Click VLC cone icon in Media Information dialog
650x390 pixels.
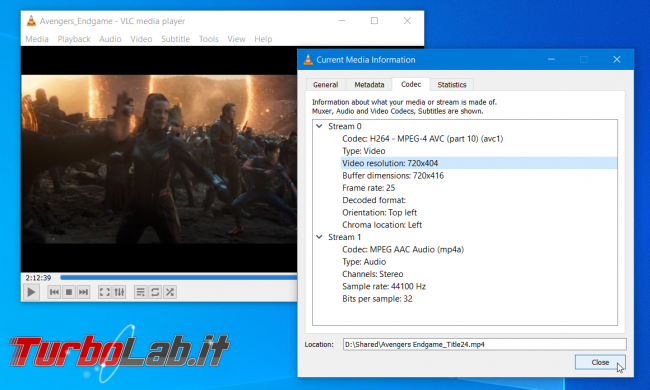tap(308, 60)
